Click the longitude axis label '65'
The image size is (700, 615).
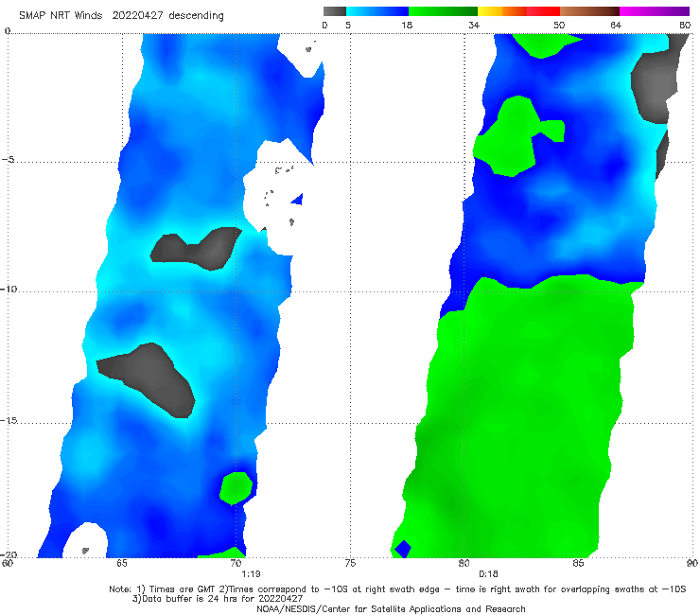pos(121,563)
